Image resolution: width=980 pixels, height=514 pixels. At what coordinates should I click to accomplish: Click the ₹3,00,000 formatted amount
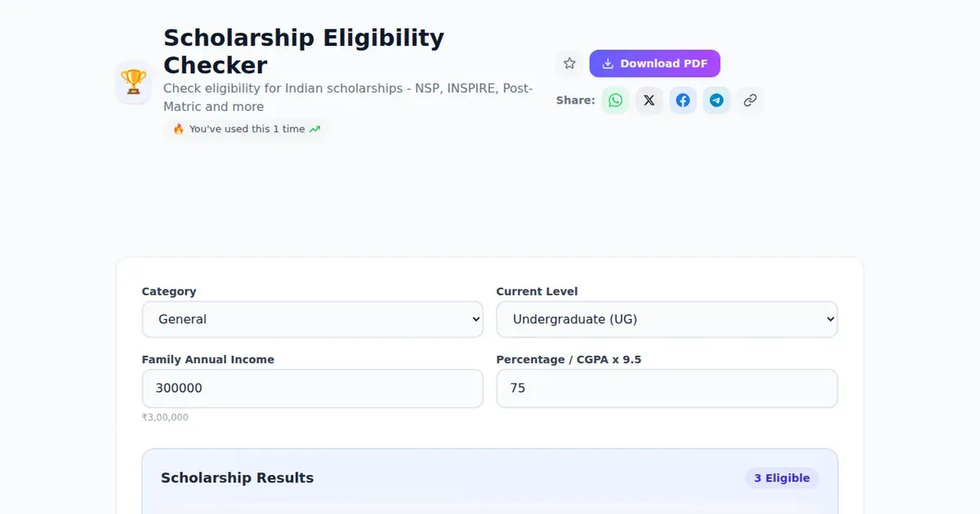click(x=165, y=417)
